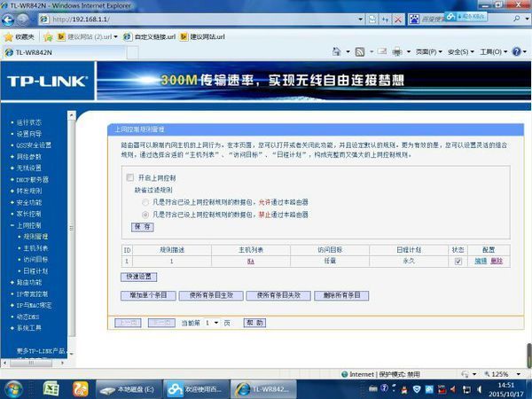Click the home icon in IE command bar
This screenshot has height=399, width=532.
336,51
